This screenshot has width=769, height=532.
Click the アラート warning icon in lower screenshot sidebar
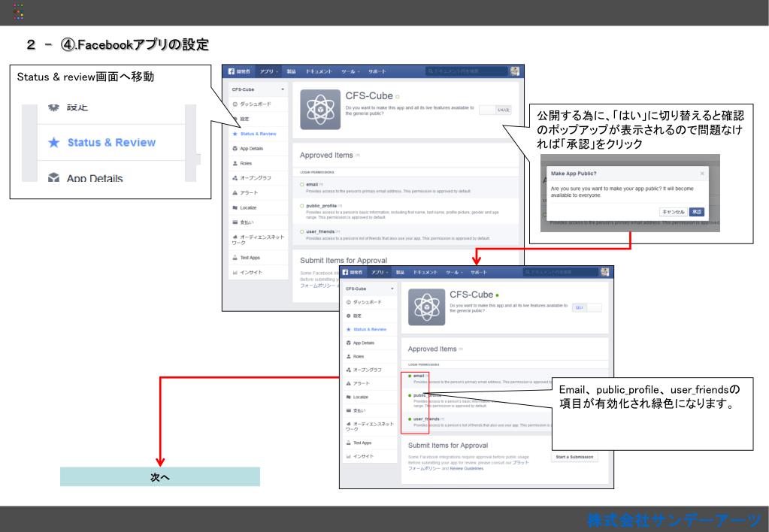pyautogui.click(x=349, y=383)
